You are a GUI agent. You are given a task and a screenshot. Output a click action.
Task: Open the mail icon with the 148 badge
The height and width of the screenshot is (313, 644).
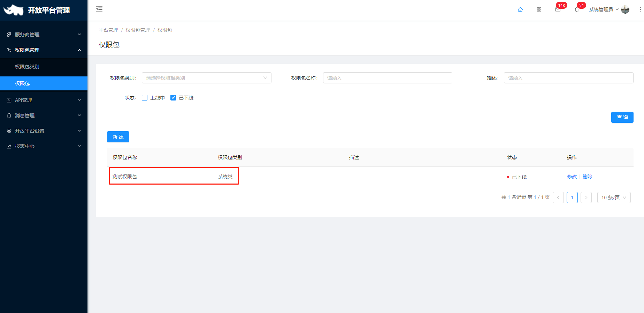point(558,9)
